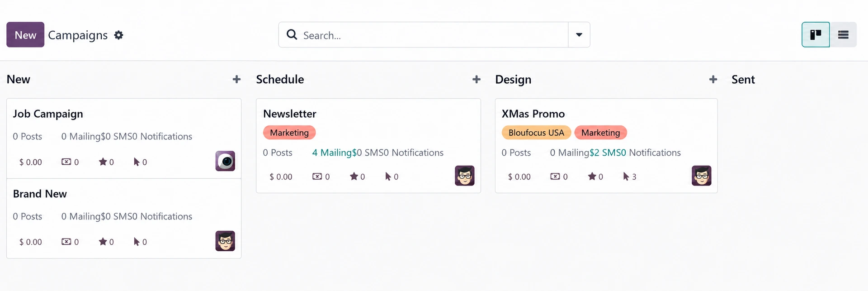Click the Campaigns breadcrumb title
The image size is (868, 291).
(78, 35)
